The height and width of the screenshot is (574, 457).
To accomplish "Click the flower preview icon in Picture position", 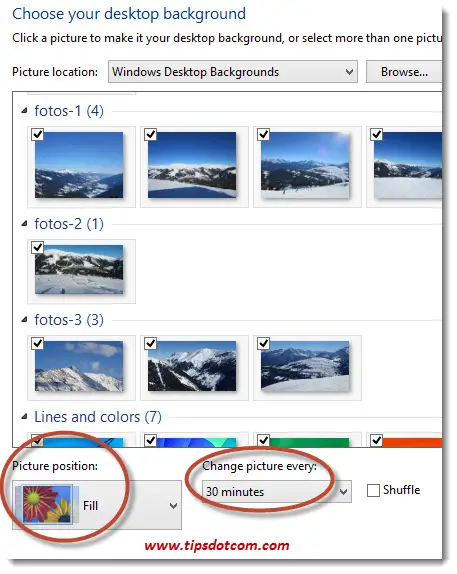I will coord(47,505).
